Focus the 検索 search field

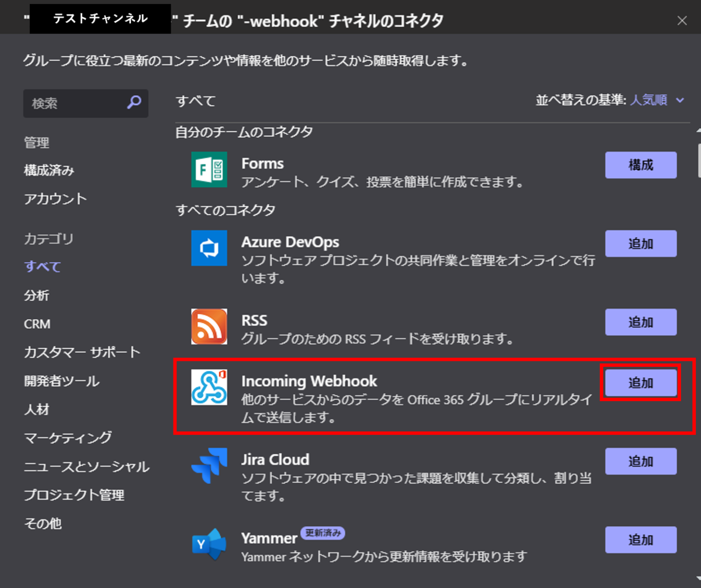pos(85,104)
